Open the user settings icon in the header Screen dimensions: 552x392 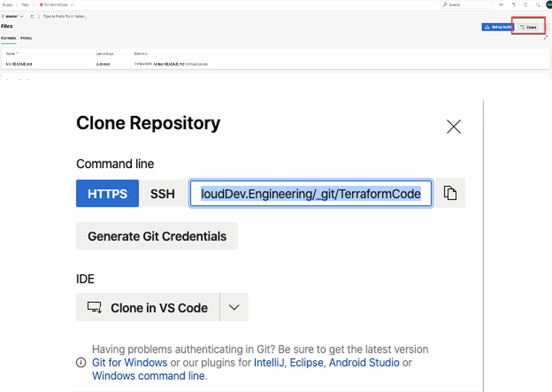(x=537, y=4)
